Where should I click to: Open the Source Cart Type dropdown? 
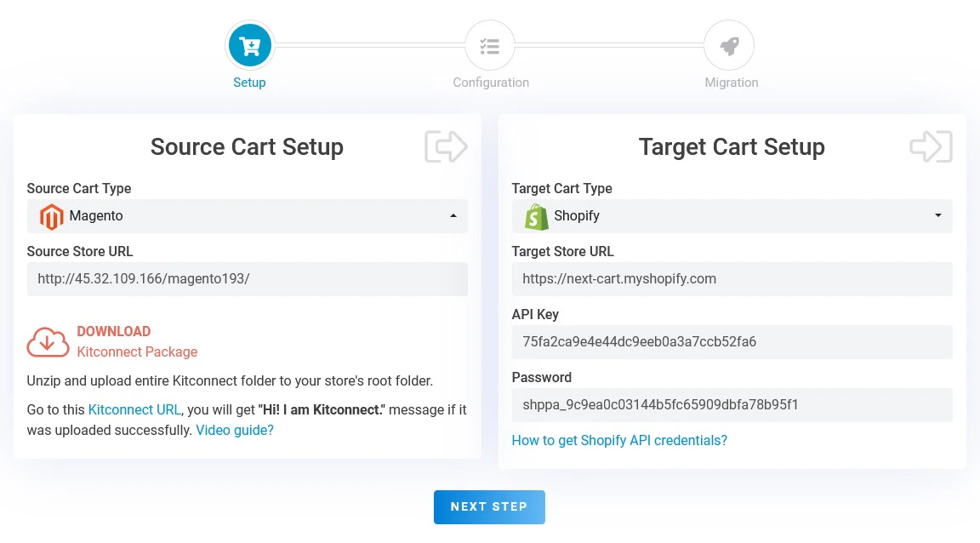click(247, 216)
